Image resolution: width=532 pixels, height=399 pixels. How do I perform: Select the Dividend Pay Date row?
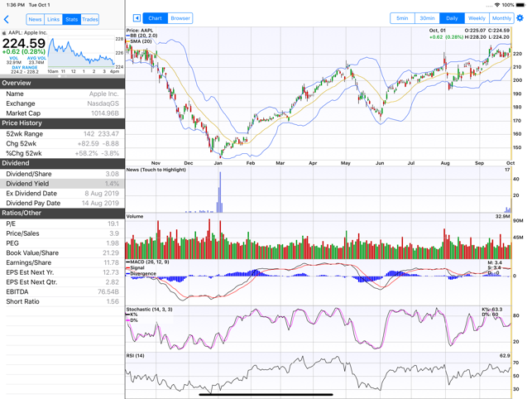(x=62, y=203)
